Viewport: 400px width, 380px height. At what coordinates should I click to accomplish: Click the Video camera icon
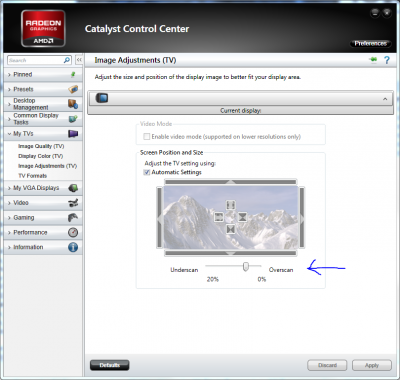click(x=73, y=203)
